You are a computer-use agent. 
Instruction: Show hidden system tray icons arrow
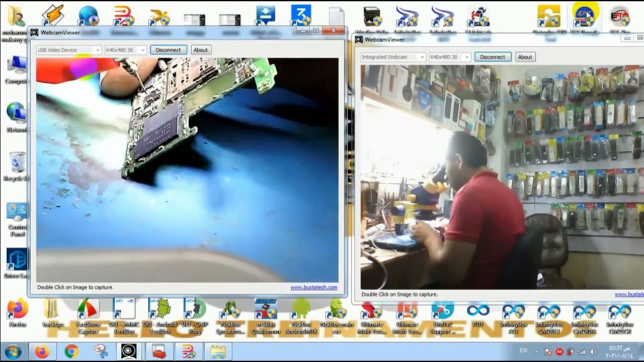click(x=536, y=352)
